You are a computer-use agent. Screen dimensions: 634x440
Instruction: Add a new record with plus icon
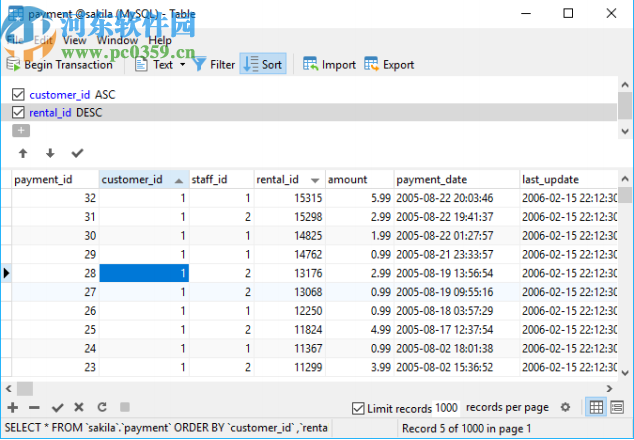(12, 408)
